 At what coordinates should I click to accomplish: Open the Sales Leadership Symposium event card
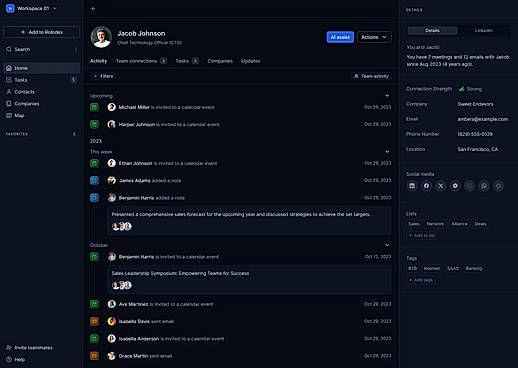point(249,280)
